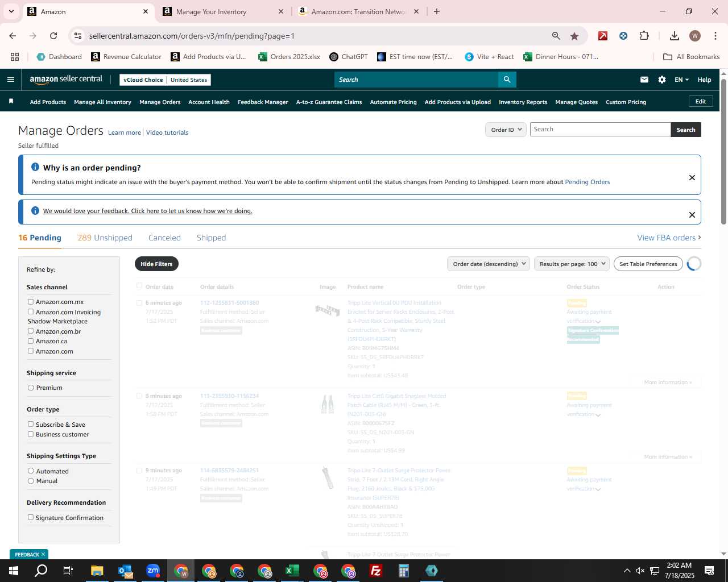Show hidden system tray icons chevron

[x=627, y=571]
